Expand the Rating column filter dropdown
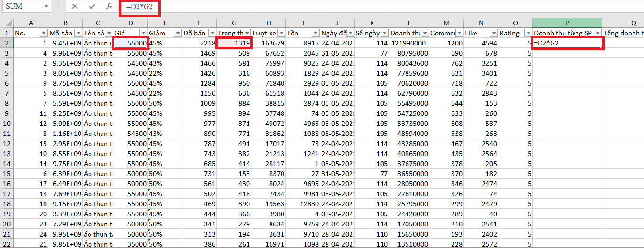644x248 pixels. [527, 33]
